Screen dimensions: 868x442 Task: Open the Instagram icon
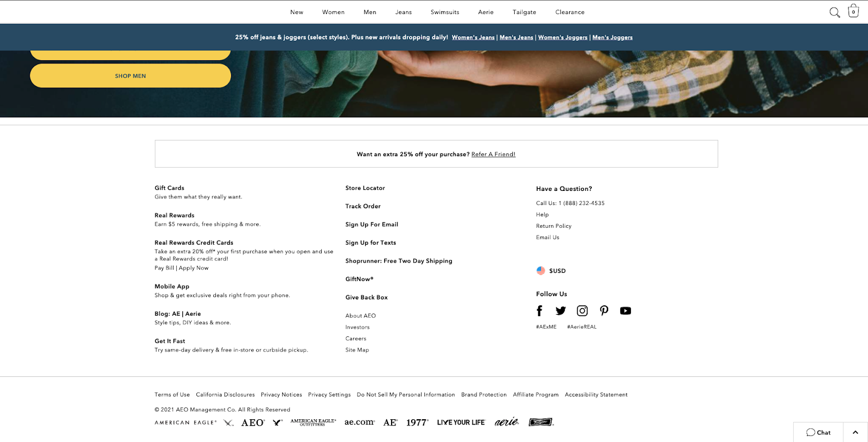582,311
